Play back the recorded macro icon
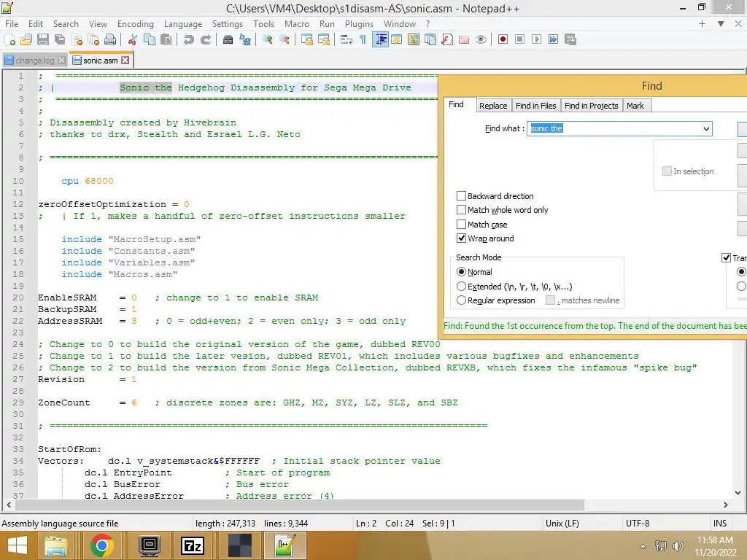Screen dimensions: 747x560 point(536,39)
